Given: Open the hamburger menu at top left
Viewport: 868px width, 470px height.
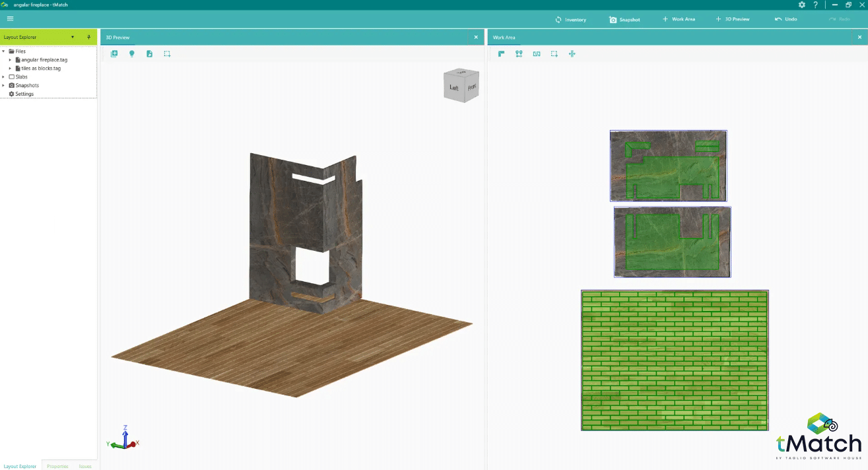Looking at the screenshot, I should [x=10, y=18].
